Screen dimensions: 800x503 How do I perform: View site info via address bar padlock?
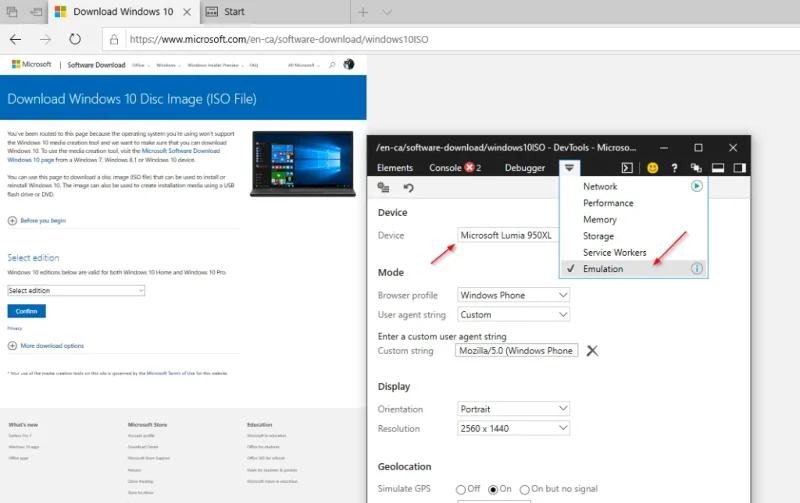pos(114,39)
